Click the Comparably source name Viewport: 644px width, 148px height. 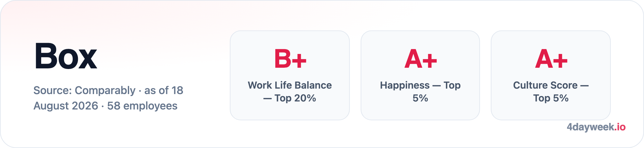(x=105, y=91)
